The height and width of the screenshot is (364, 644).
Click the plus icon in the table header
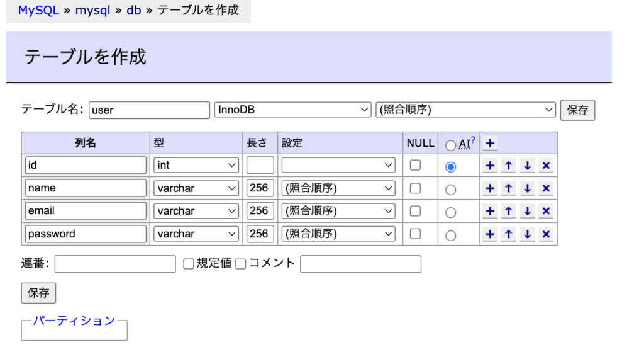(x=489, y=143)
